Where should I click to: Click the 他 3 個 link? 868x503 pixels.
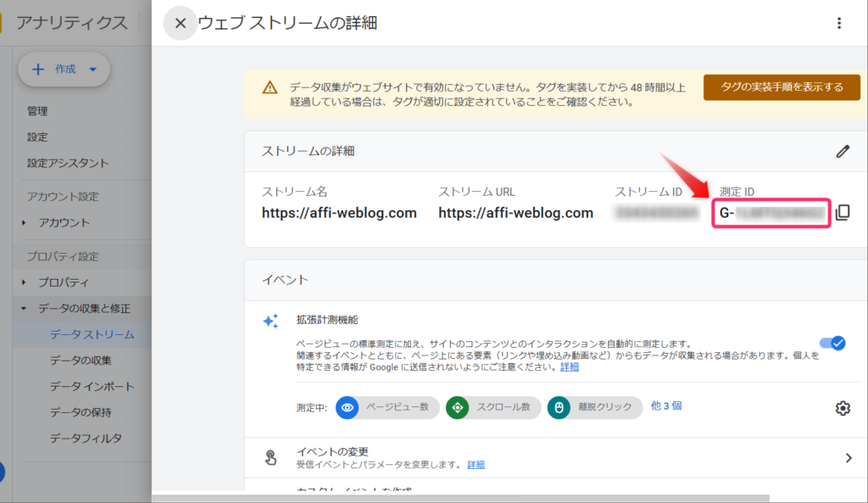point(666,406)
